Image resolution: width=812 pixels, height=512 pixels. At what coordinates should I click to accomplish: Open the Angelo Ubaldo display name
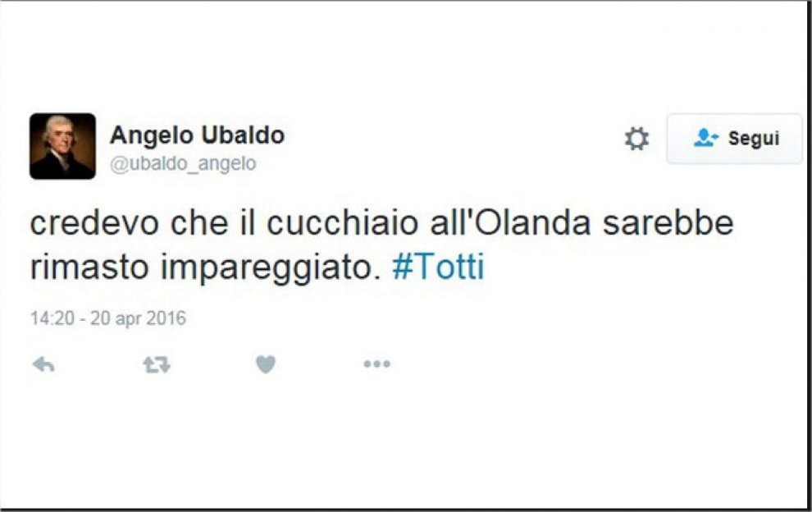[x=198, y=135]
